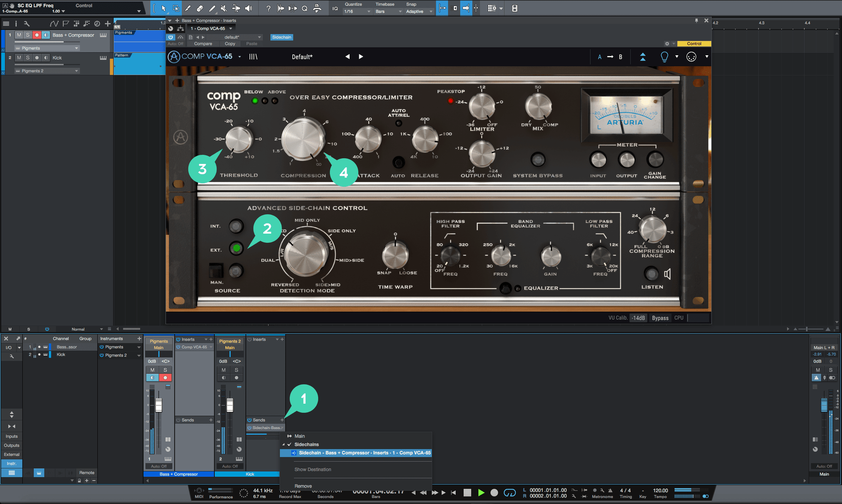
Task: Click Remove in the send menu
Action: click(x=303, y=486)
